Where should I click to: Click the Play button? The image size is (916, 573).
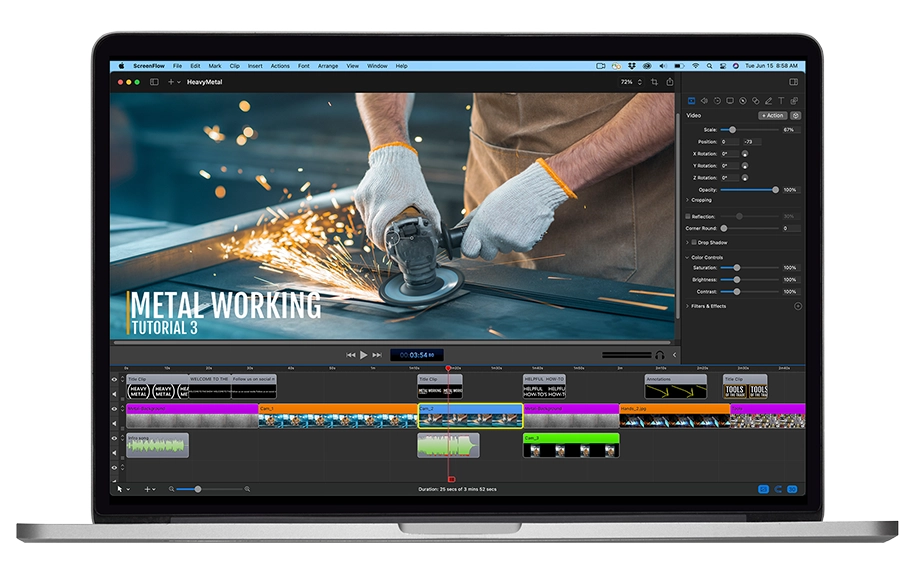(363, 355)
